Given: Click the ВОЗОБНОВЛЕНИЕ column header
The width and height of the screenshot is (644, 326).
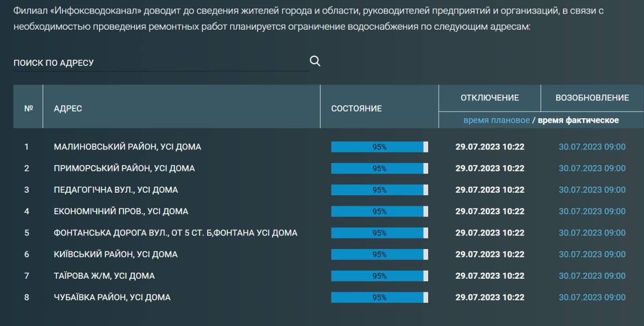Looking at the screenshot, I should (x=592, y=98).
